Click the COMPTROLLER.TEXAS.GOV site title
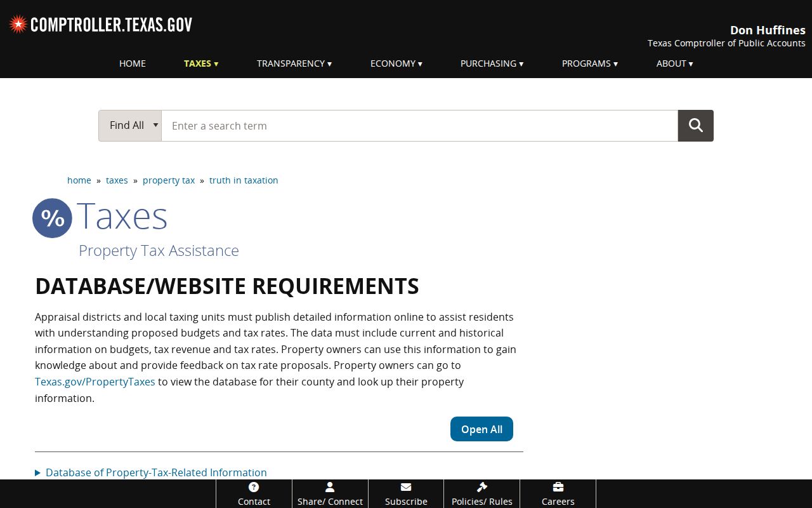Viewport: 812px width, 508px height. pos(112,25)
